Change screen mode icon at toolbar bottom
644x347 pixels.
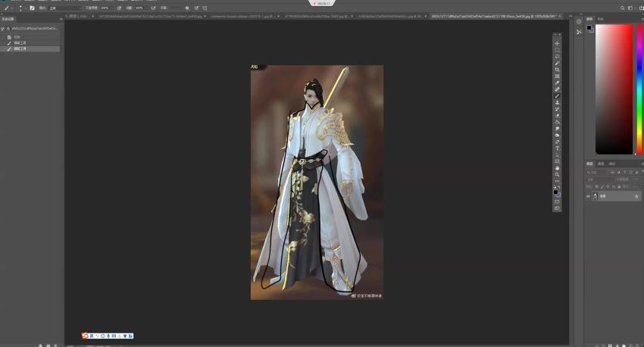(557, 208)
